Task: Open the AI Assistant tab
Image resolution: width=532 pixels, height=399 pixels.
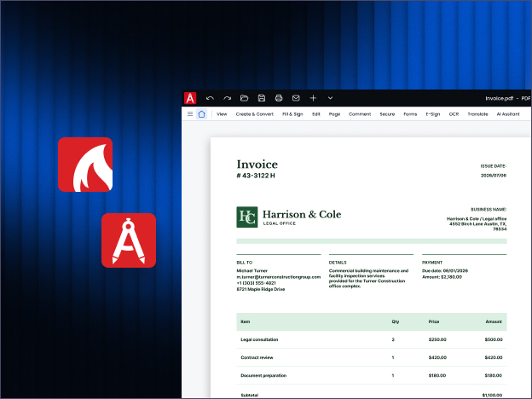Action: pos(508,114)
